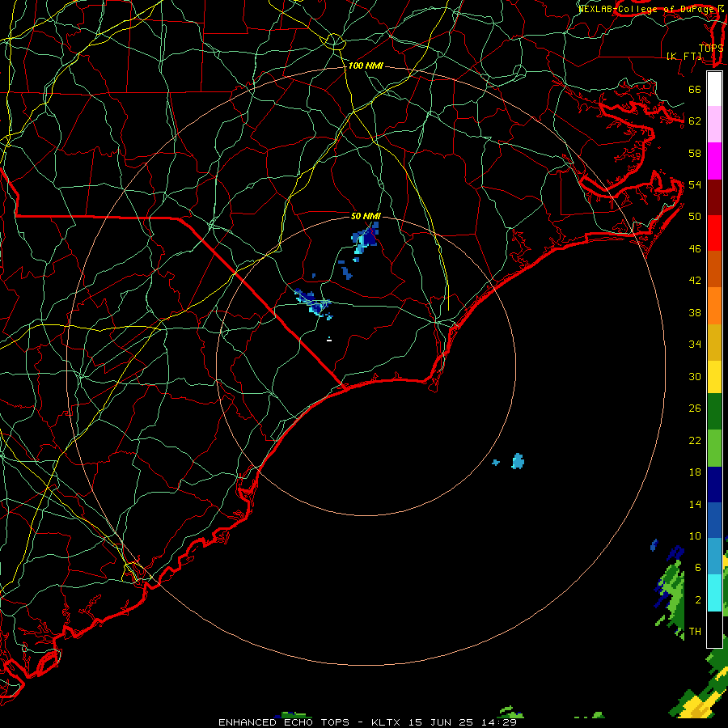The height and width of the screenshot is (728, 728).
Task: Click the dark blue echo near 50 NMI label
Action: coord(369,237)
